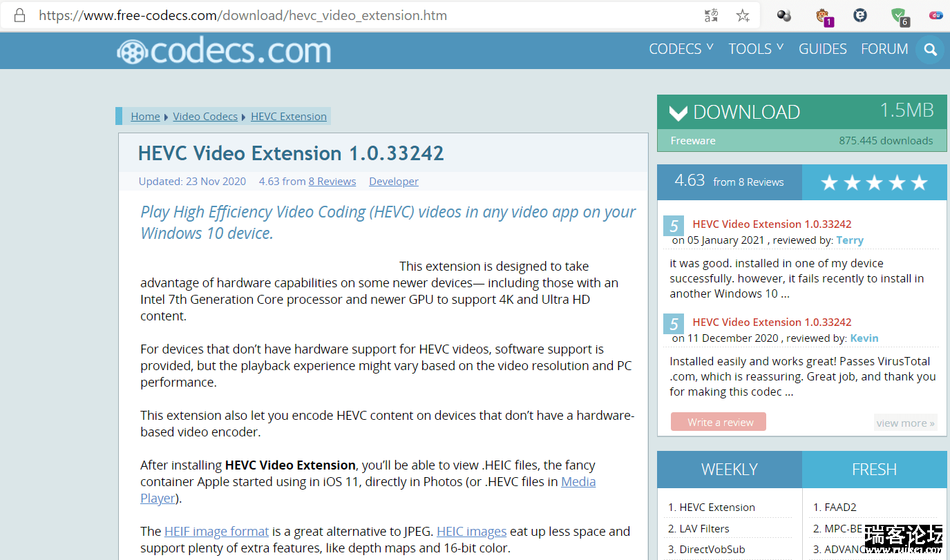Open the dark round extension icon
Viewport: 950px width, 560px height.
point(860,15)
